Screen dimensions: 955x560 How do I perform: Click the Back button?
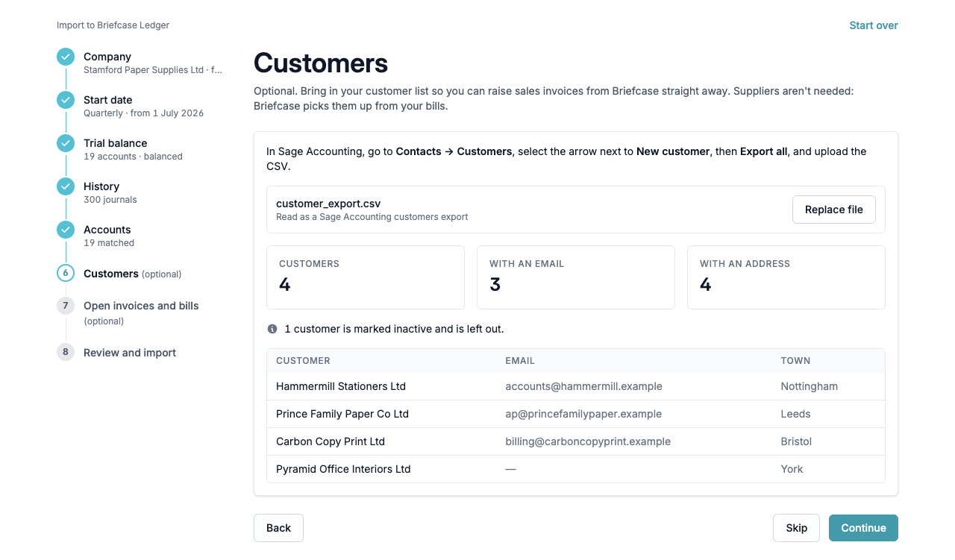(278, 528)
